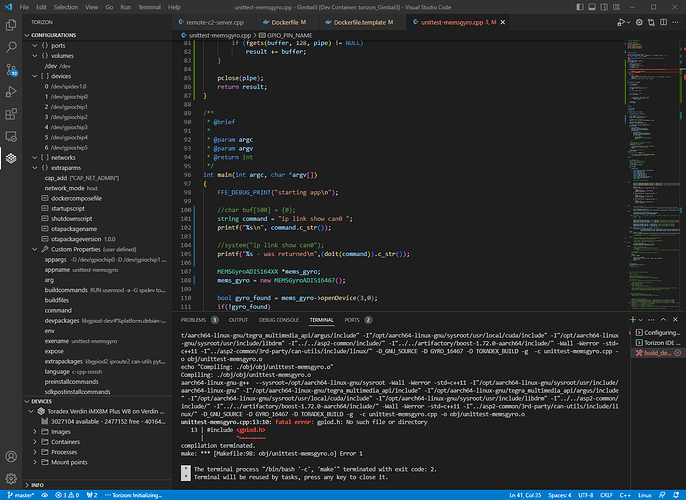Click the split editor icon

(664, 22)
